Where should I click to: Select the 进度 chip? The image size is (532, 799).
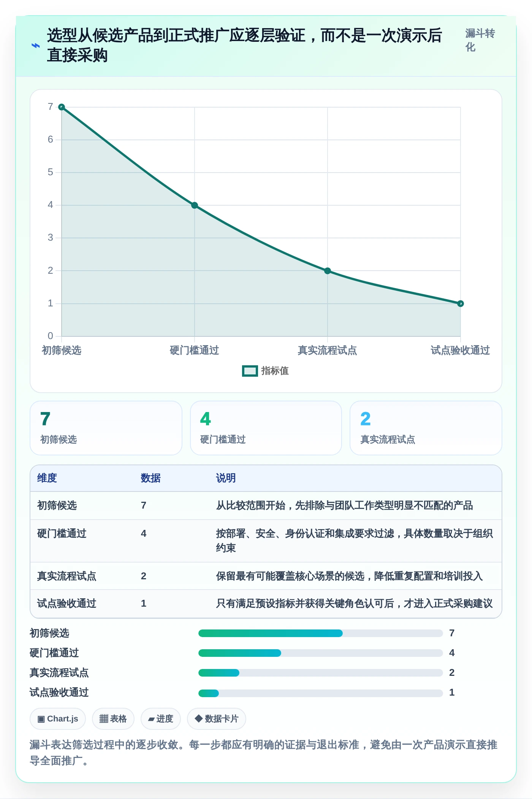[x=160, y=719]
